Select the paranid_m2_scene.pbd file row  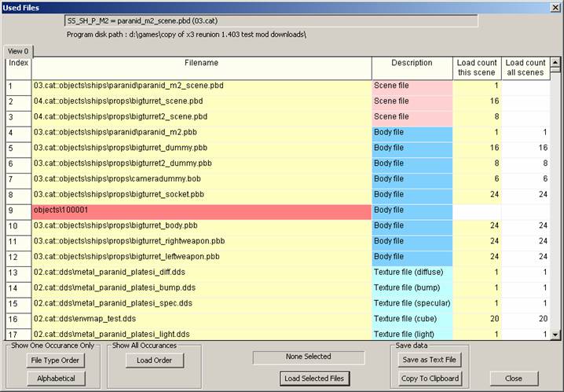[201, 86]
